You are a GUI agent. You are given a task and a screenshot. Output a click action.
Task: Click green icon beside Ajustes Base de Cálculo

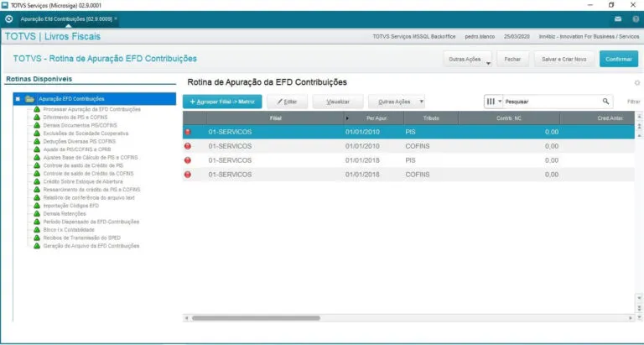pos(37,158)
